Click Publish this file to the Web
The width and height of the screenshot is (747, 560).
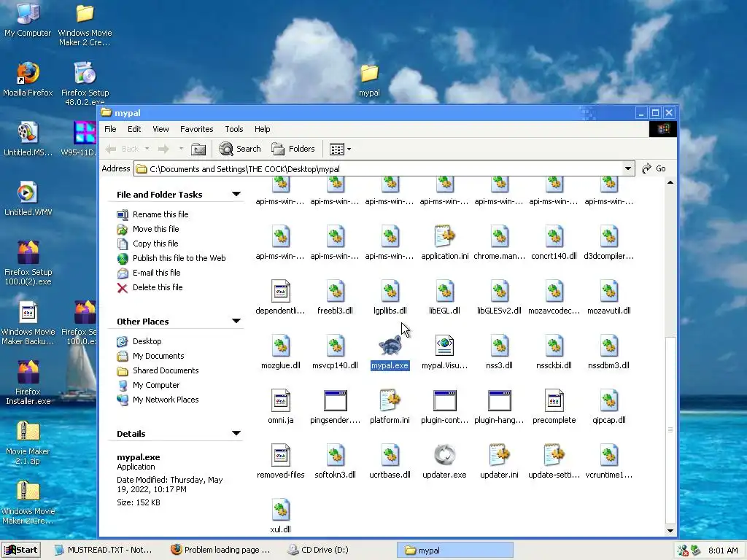[179, 258]
